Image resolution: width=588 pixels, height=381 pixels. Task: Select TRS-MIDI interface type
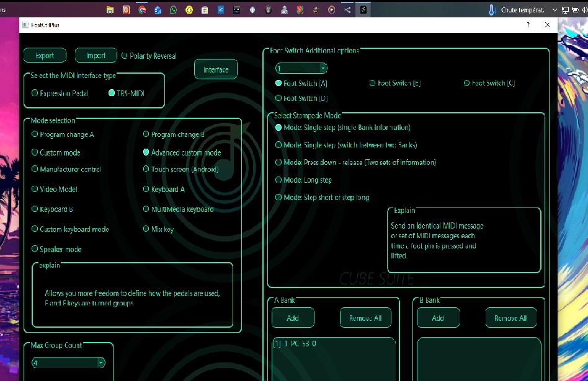127,94
